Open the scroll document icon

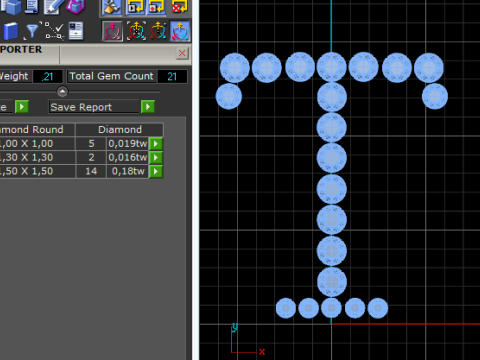coord(32,6)
